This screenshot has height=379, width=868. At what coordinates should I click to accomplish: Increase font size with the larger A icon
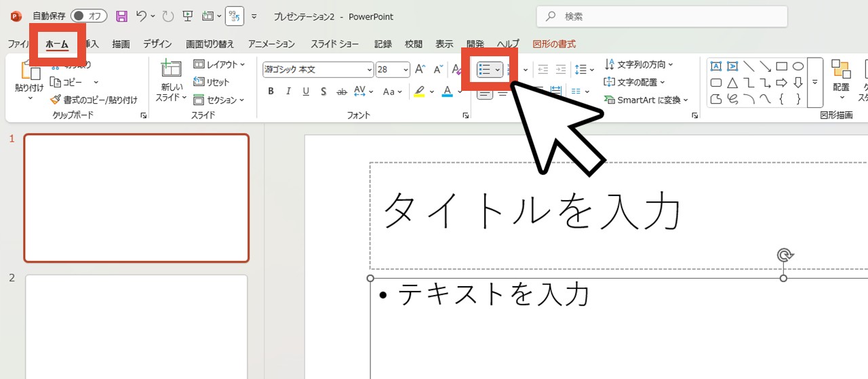tap(420, 69)
